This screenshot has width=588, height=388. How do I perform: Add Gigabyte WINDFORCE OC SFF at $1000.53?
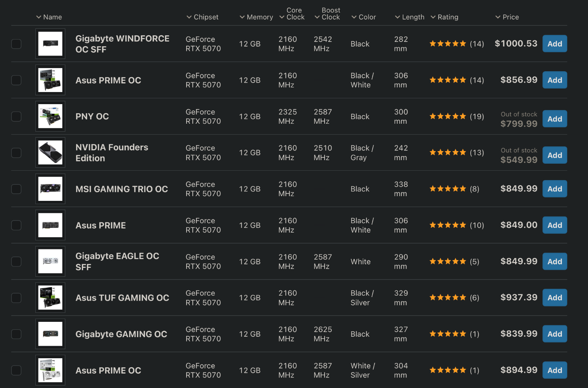(555, 43)
